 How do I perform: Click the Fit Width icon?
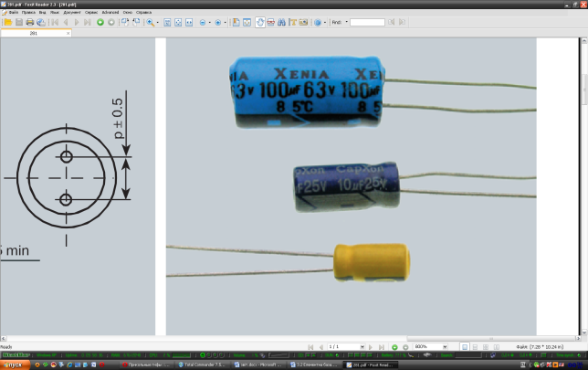click(189, 23)
